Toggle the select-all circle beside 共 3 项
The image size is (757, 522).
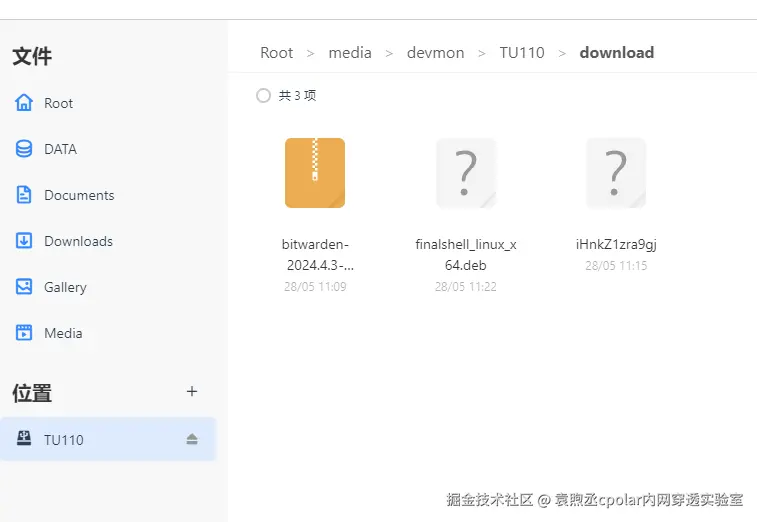click(x=263, y=95)
